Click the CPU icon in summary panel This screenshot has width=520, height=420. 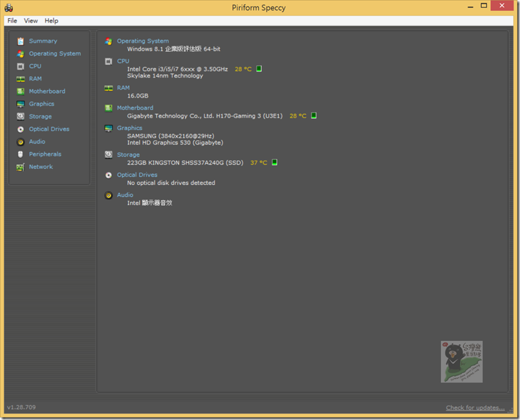click(109, 61)
